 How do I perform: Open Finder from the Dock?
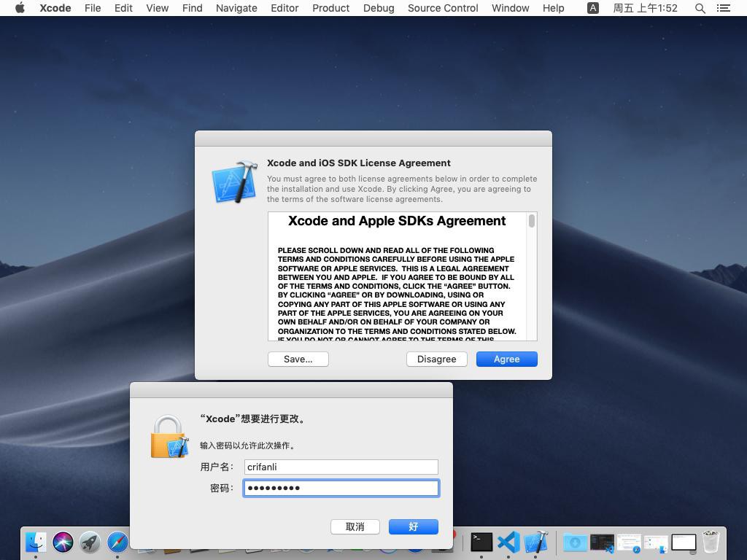(36, 542)
